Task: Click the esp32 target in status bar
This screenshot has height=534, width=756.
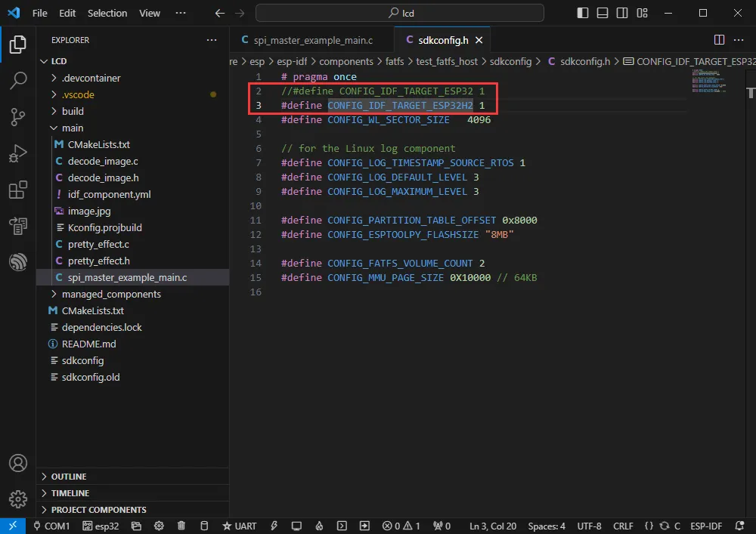Action: [x=101, y=526]
